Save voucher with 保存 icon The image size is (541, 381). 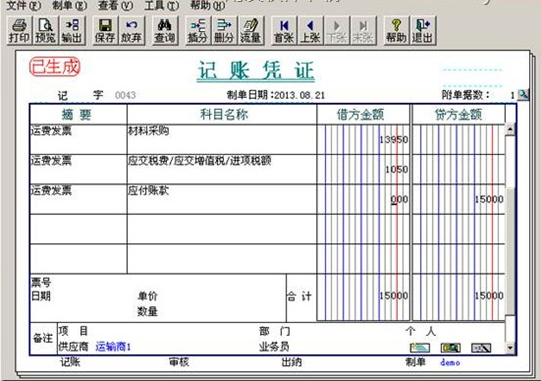click(x=105, y=30)
